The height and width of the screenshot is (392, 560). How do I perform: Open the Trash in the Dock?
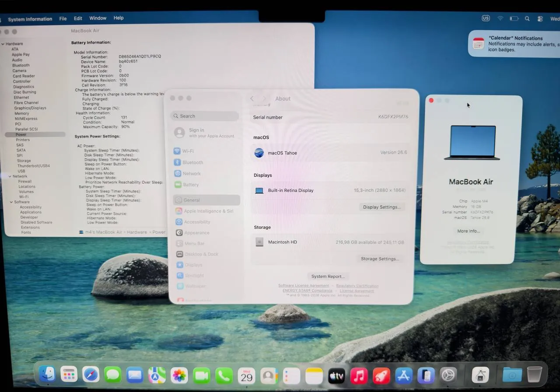click(534, 374)
